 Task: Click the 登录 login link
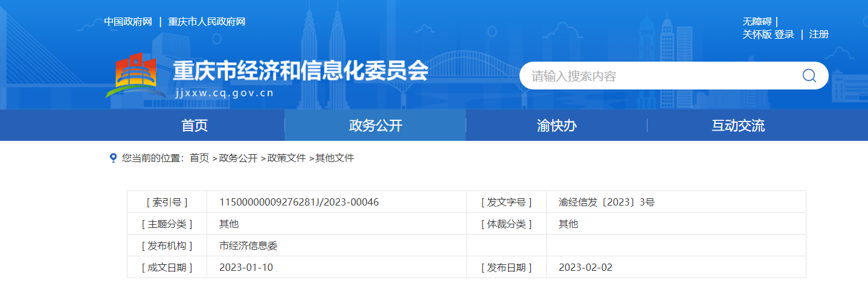tap(785, 34)
